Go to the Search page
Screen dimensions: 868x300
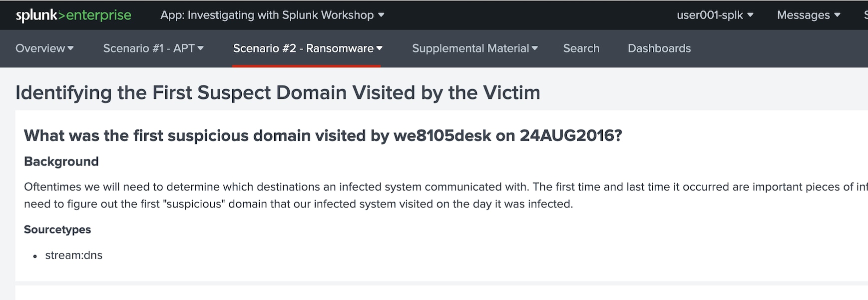(x=581, y=48)
